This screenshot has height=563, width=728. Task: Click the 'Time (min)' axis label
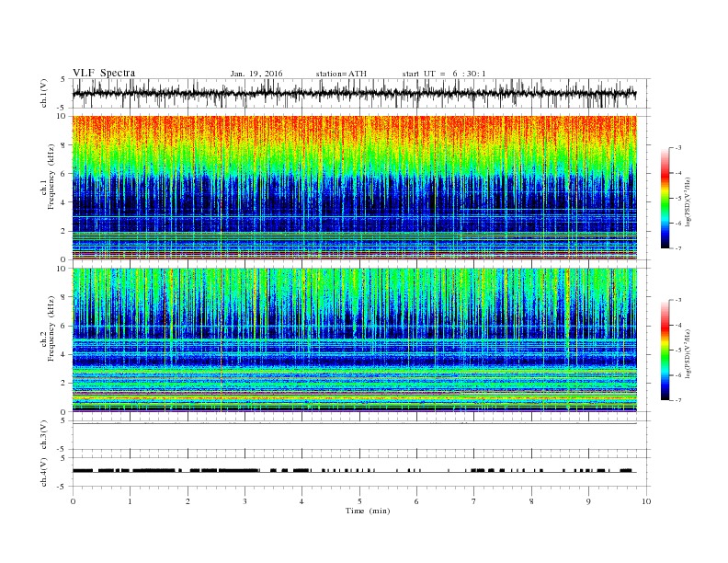pyautogui.click(x=368, y=511)
